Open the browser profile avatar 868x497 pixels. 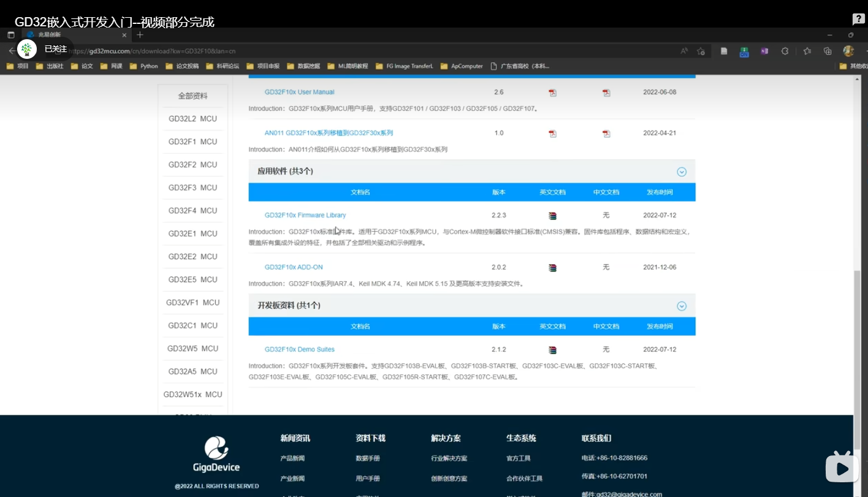(848, 51)
